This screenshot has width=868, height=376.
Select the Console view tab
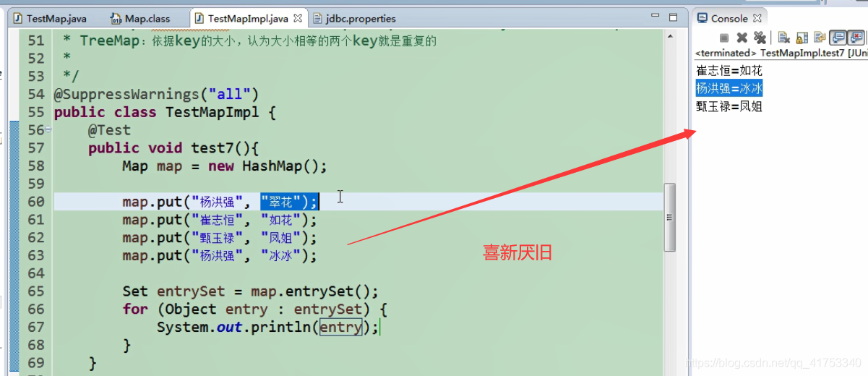729,18
